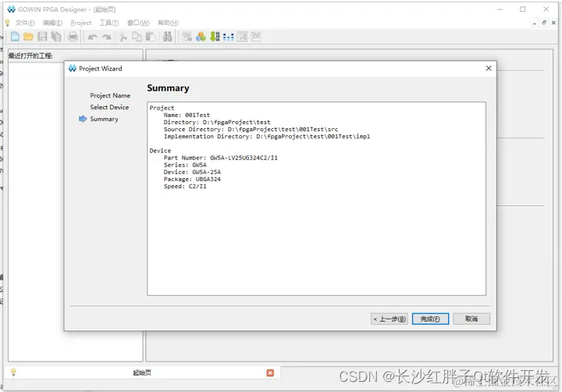This screenshot has height=392, width=562.
Task: Click the Print toolbar icon
Action: 73,37
